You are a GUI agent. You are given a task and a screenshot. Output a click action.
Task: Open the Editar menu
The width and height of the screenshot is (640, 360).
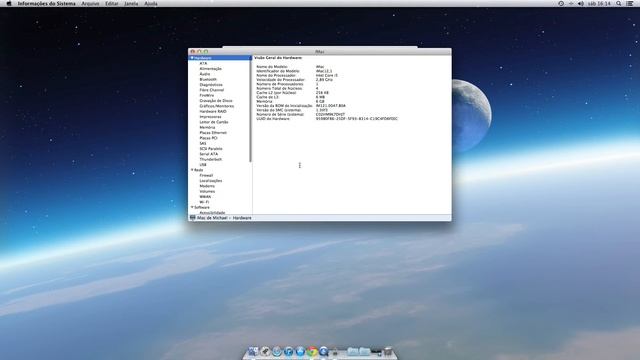(x=111, y=3)
